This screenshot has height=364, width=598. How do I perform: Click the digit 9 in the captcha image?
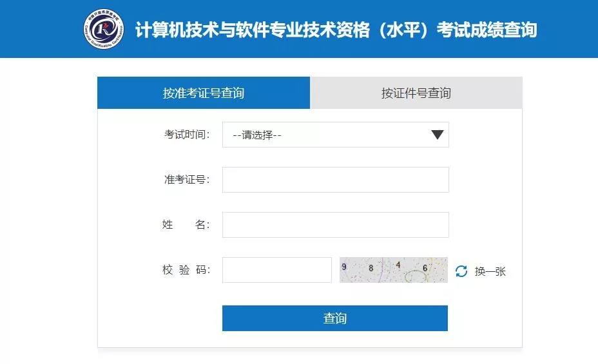344,267
